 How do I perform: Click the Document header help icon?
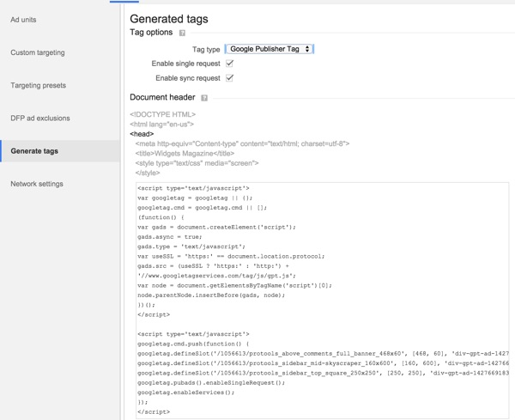pos(204,98)
